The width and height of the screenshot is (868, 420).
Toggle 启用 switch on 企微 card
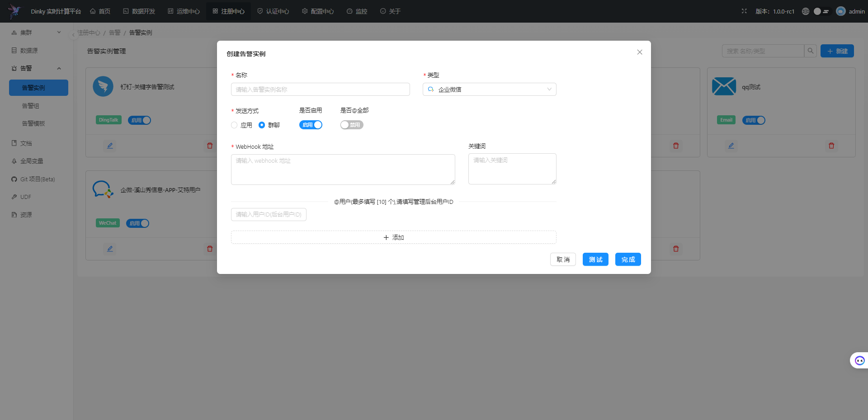tap(137, 223)
